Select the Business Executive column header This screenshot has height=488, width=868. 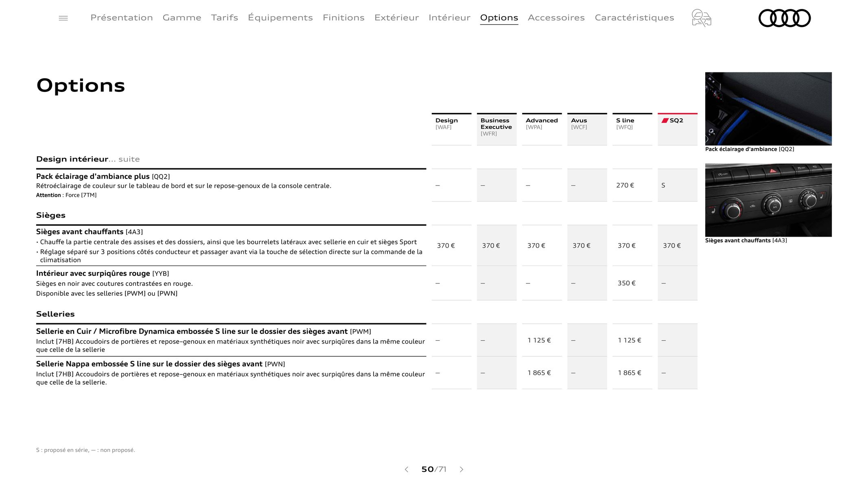[496, 129]
